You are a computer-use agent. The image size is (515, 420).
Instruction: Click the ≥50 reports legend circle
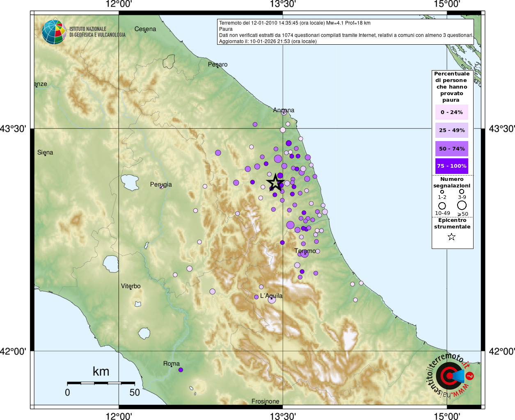462,205
